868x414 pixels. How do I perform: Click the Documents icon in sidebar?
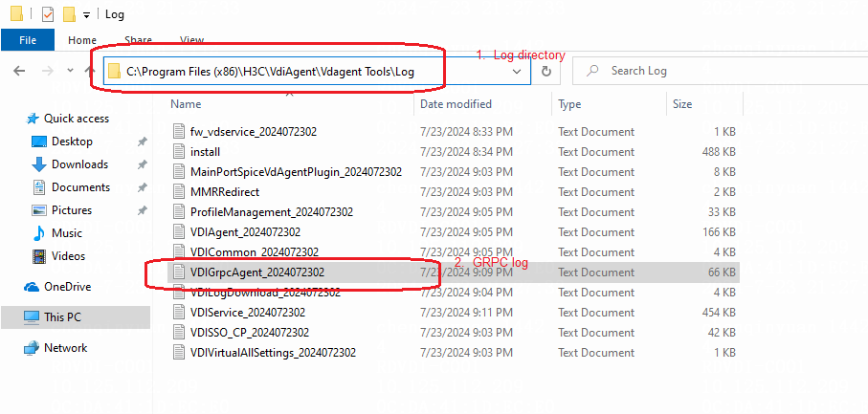(38, 187)
